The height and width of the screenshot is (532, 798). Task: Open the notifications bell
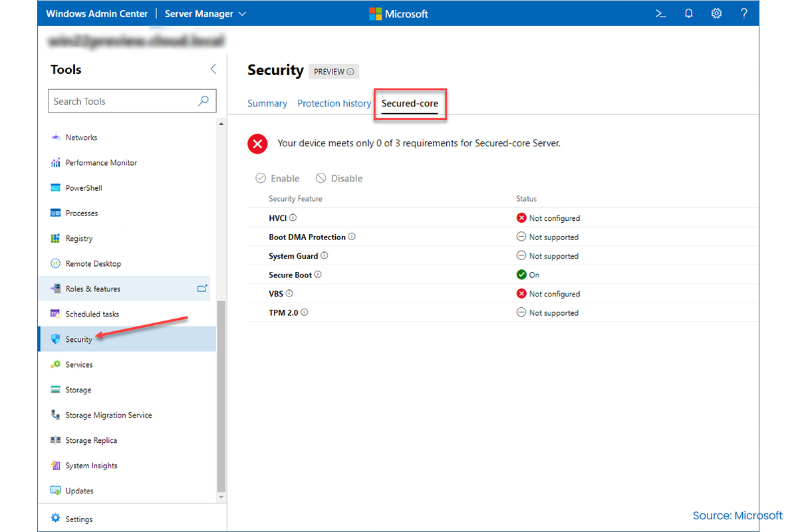tap(688, 13)
